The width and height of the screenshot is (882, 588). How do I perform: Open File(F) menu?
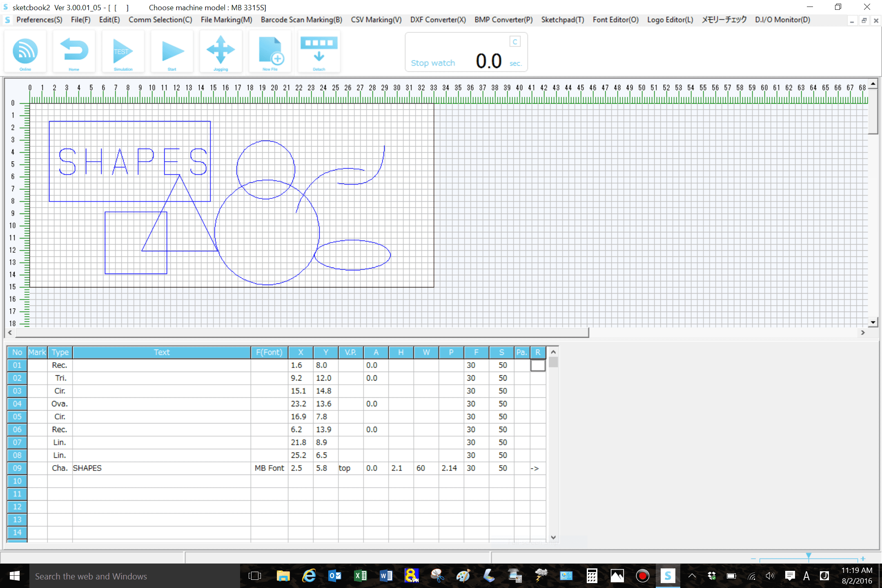point(80,20)
